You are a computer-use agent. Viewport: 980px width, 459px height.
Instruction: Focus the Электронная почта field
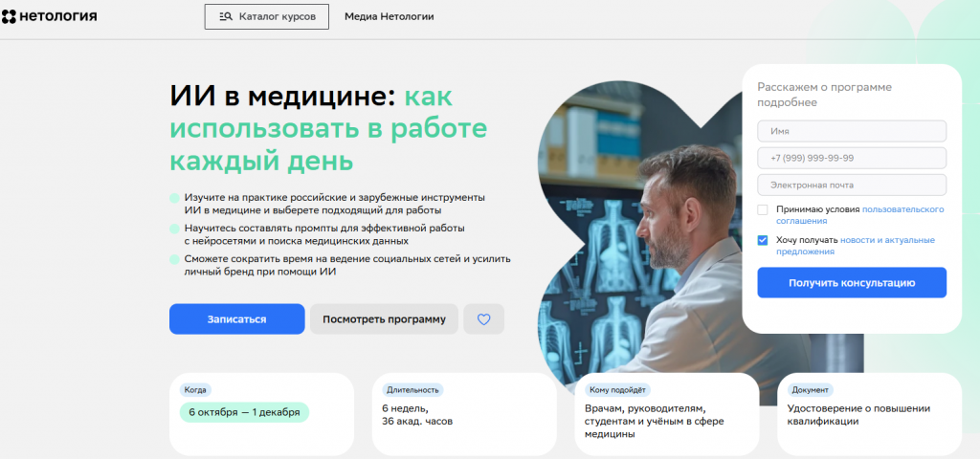pos(852,185)
